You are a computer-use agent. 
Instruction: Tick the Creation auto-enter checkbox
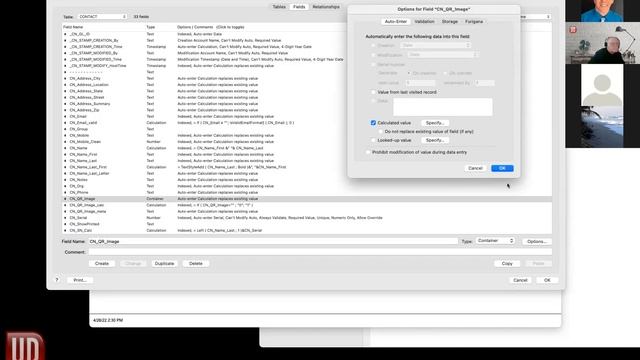[x=373, y=45]
